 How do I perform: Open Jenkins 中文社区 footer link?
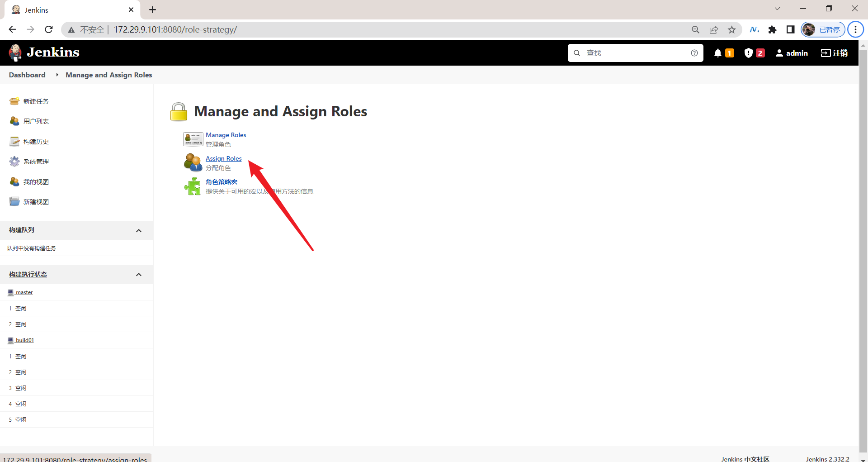pos(745,459)
